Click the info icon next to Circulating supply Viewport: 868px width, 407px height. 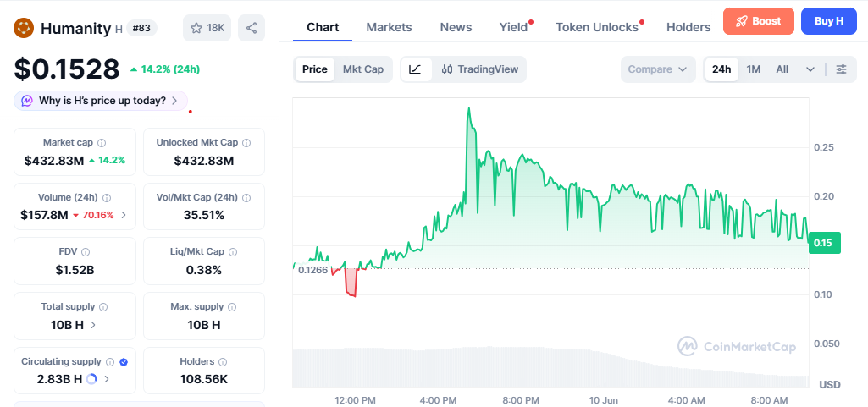coord(110,361)
